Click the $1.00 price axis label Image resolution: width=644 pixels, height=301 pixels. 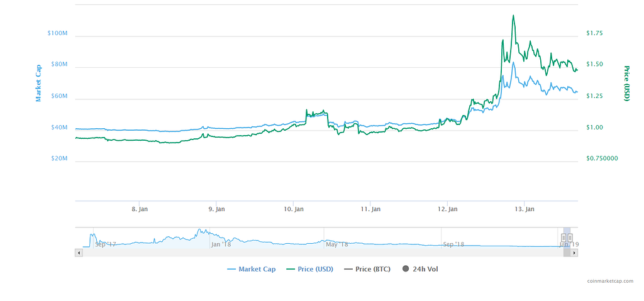tap(594, 128)
